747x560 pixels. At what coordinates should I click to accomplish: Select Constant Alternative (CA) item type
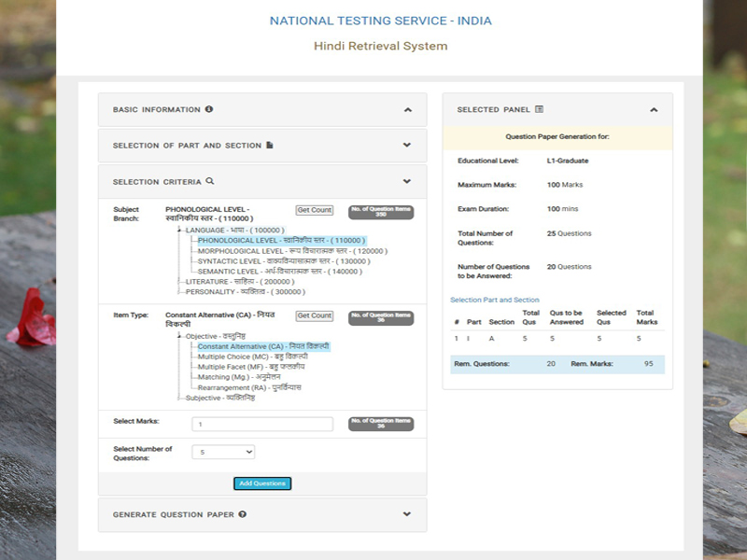click(x=263, y=346)
